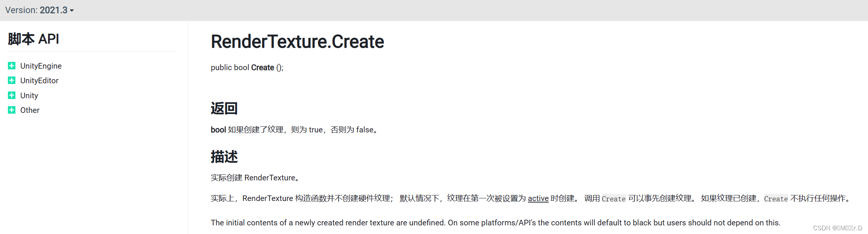
Task: Click the plus icon beside Unity
Action: point(12,95)
